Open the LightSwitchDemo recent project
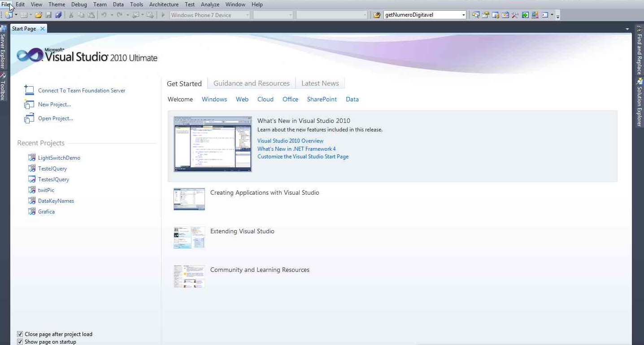The height and width of the screenshot is (345, 644). point(59,158)
